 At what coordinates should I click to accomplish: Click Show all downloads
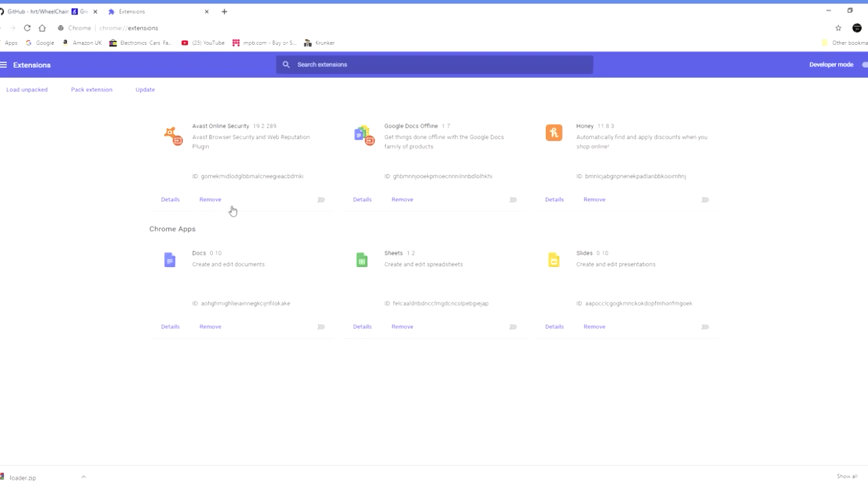[x=847, y=476]
